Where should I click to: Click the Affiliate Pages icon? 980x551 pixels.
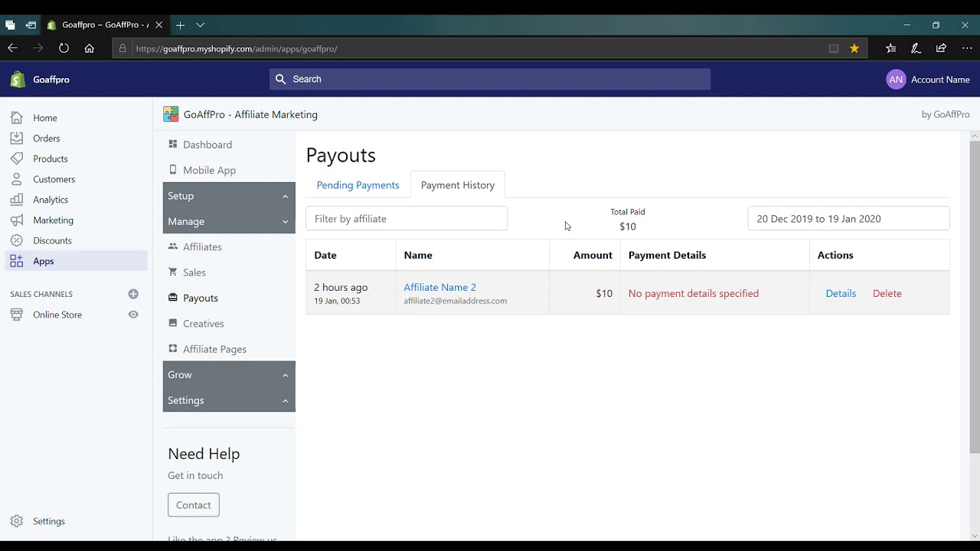point(173,348)
